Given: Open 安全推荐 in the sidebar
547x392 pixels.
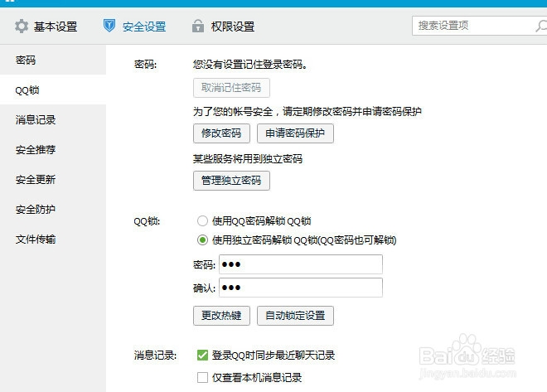Looking at the screenshot, I should (x=53, y=150).
